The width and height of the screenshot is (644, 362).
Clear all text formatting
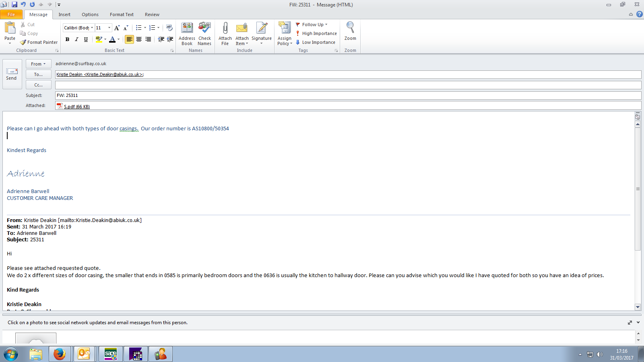[169, 28]
